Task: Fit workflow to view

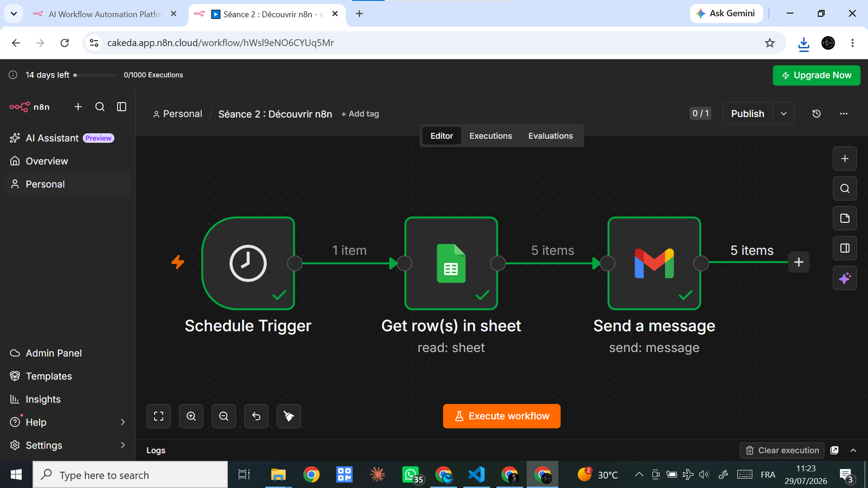Action: (158, 416)
